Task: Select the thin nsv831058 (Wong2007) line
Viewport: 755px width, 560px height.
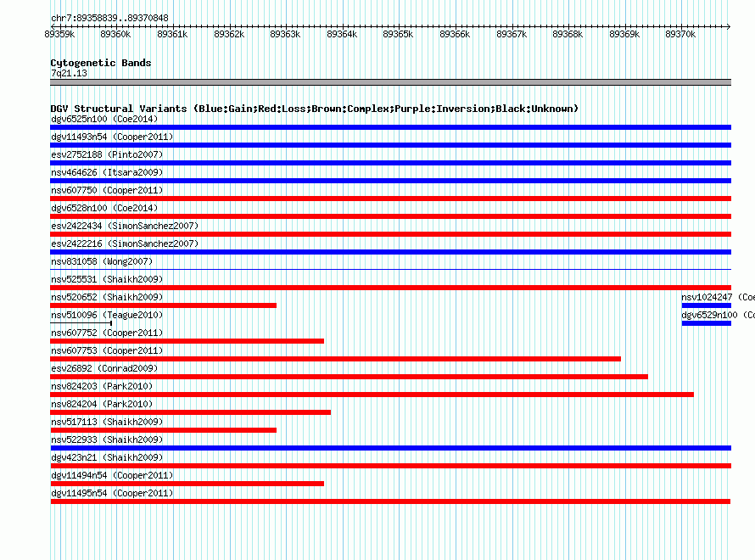Action: [x=390, y=269]
